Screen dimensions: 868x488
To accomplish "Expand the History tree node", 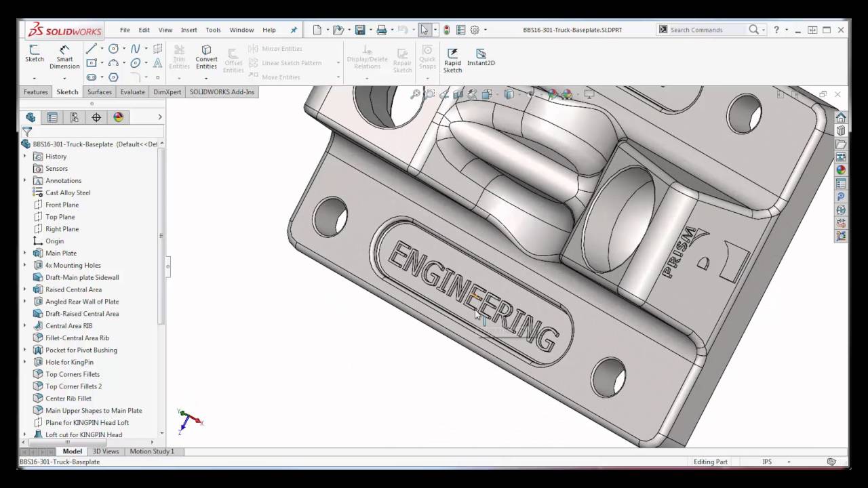I will pyautogui.click(x=25, y=156).
